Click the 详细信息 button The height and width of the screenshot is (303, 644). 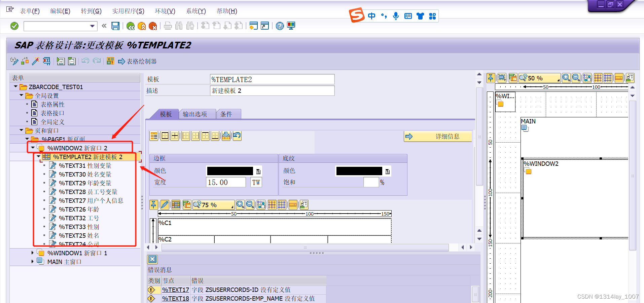click(438, 136)
